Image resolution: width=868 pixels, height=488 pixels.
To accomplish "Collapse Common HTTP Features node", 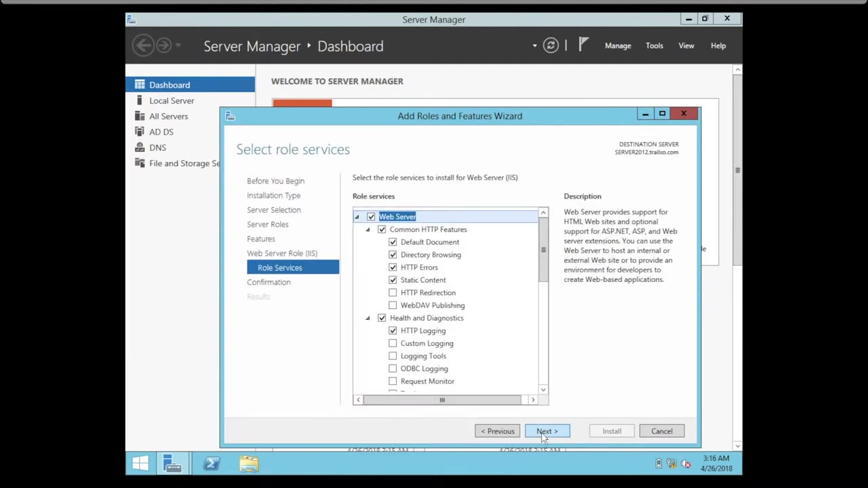I will pyautogui.click(x=368, y=230).
